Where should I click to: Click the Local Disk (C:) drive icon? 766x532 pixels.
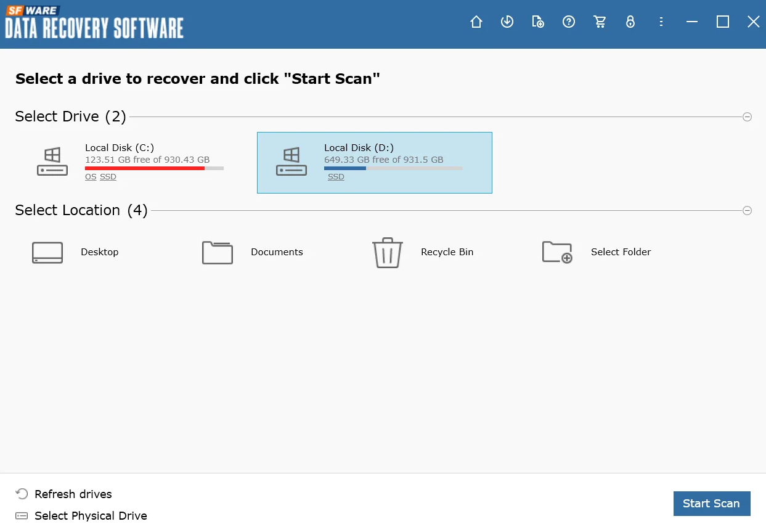click(52, 162)
